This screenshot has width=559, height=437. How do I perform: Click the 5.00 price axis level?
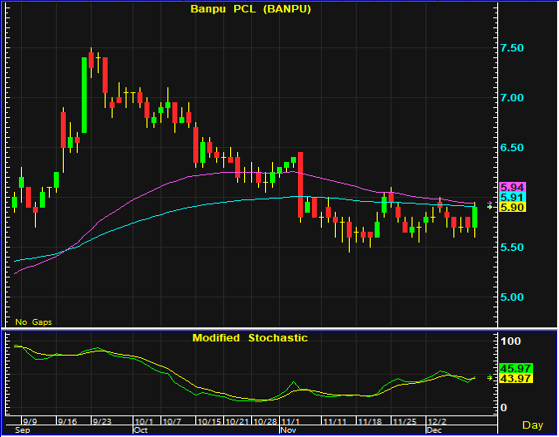512,297
